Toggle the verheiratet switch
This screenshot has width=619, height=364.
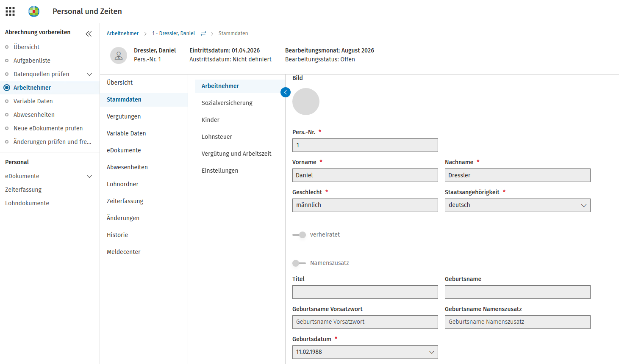coord(299,235)
